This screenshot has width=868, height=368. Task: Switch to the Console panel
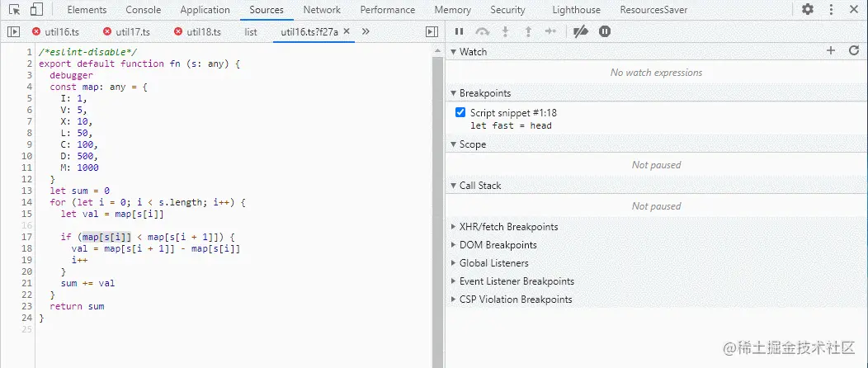144,10
